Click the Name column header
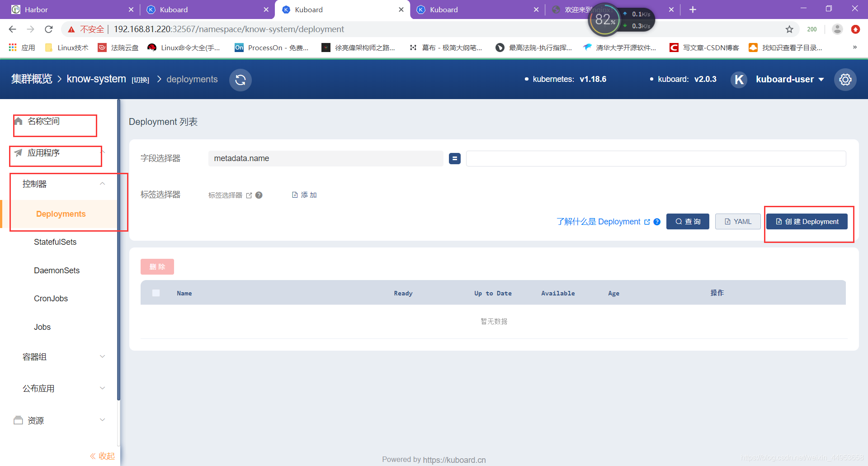The width and height of the screenshot is (868, 466). coord(184,293)
